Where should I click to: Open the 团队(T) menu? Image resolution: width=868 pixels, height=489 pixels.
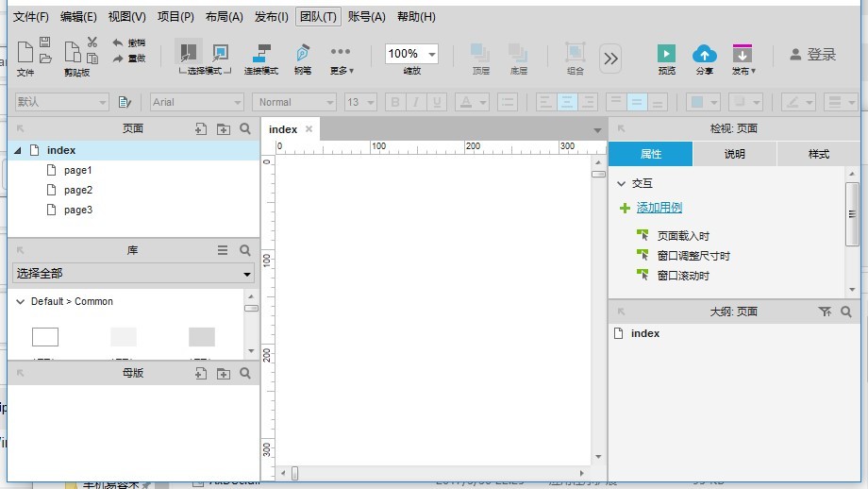(318, 17)
